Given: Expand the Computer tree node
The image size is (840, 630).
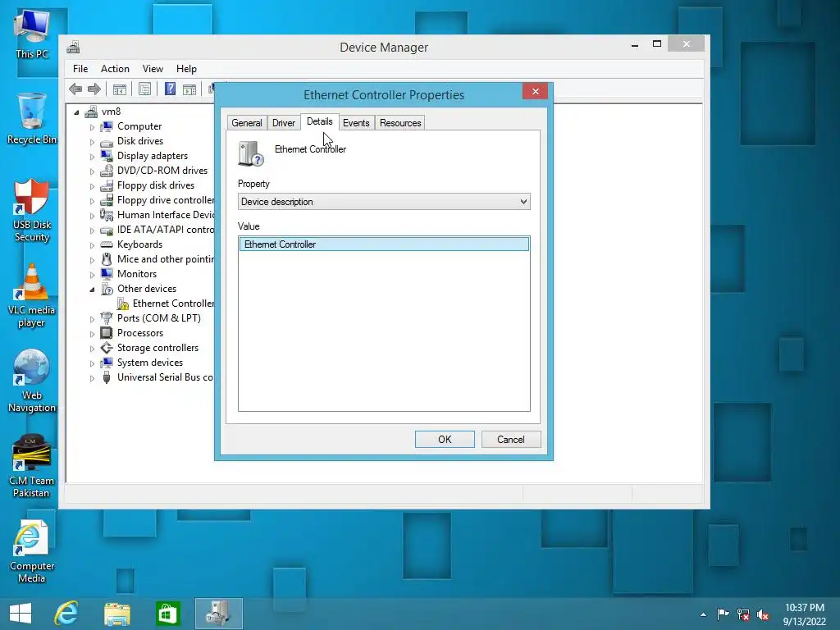Looking at the screenshot, I should 92,127.
